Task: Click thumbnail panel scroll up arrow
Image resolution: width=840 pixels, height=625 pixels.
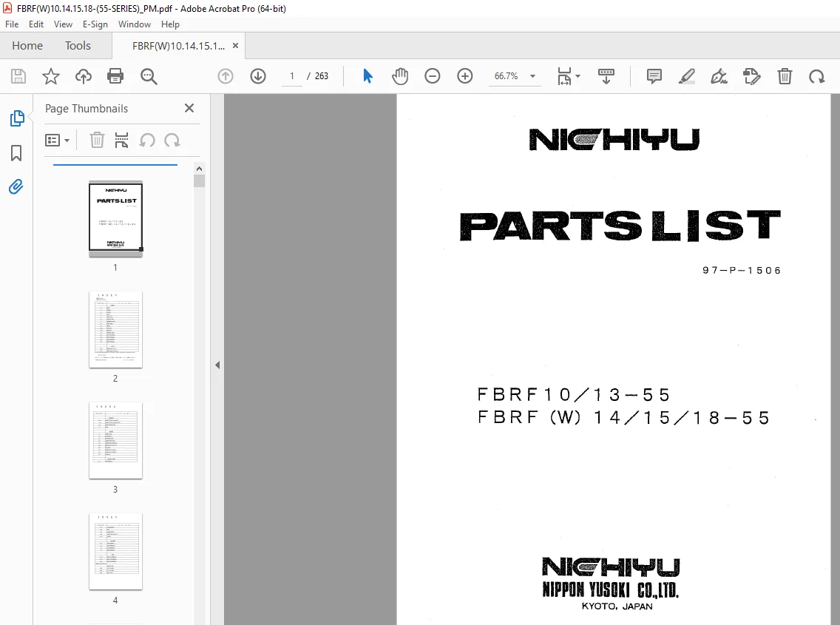Action: click(x=200, y=169)
